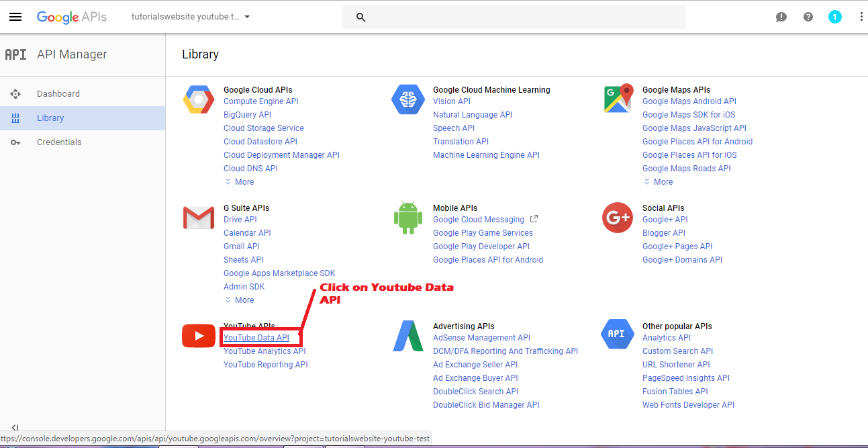The image size is (868, 448).
Task: Open the URL Shortener API link
Action: (676, 365)
